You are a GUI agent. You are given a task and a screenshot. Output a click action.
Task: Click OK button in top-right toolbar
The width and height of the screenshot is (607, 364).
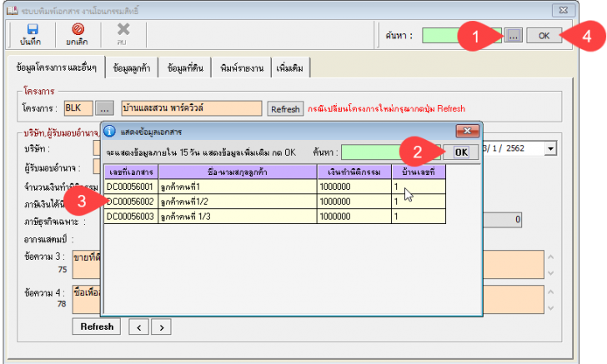click(544, 36)
